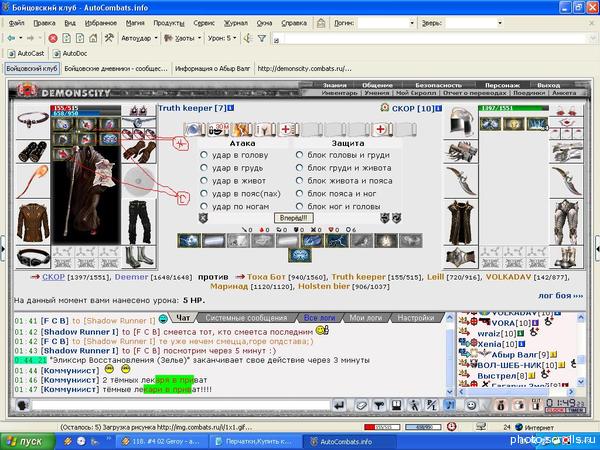Open the Back button history dropdown arrow
600x450 pixels.
21,38
